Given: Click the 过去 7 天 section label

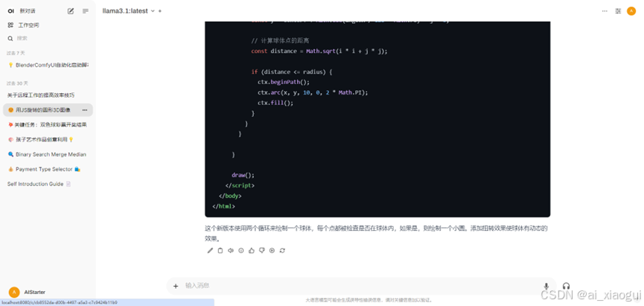Looking at the screenshot, I should click(x=16, y=53).
